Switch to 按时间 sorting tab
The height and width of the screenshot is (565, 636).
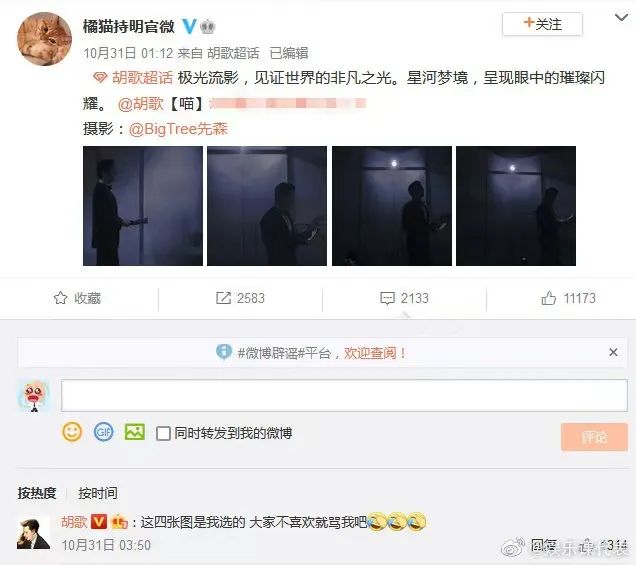coord(98,493)
